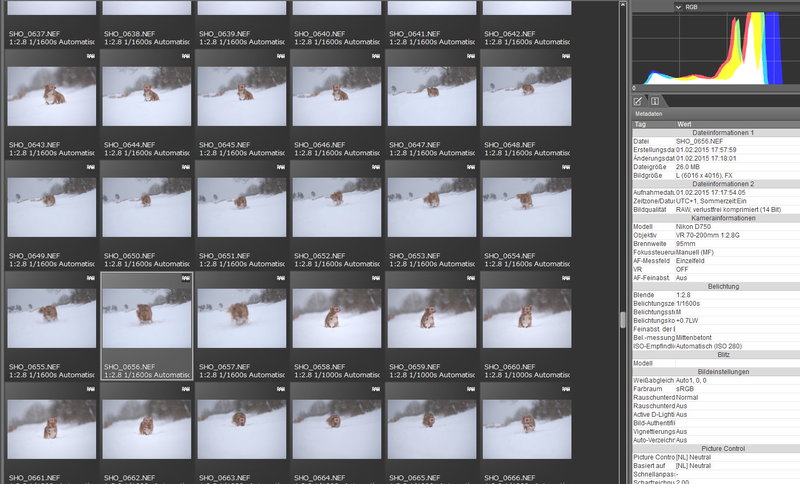This screenshot has width=800, height=484.
Task: Select thumbnail SHO_0659.NEF
Action: coord(432,318)
